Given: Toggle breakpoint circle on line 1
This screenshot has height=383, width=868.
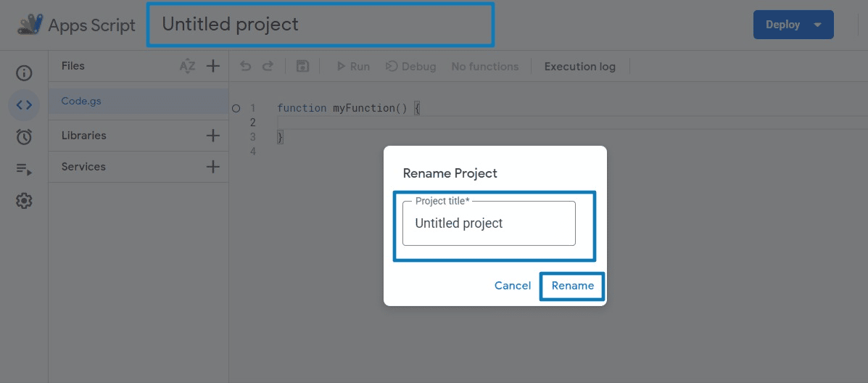Looking at the screenshot, I should coord(236,108).
